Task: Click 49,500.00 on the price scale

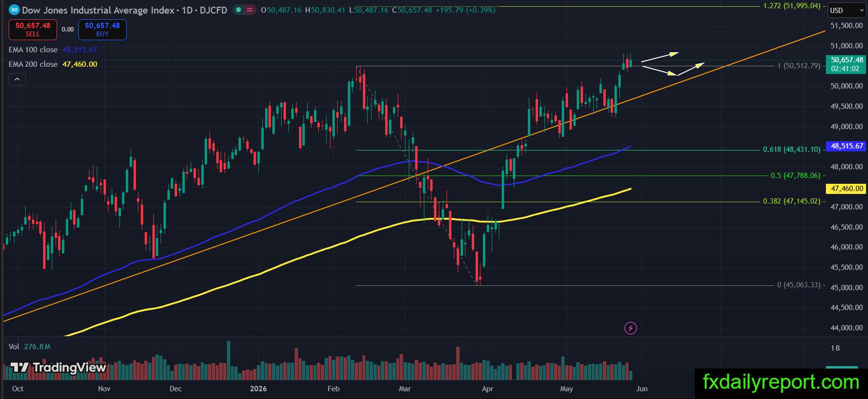Action: [x=847, y=106]
